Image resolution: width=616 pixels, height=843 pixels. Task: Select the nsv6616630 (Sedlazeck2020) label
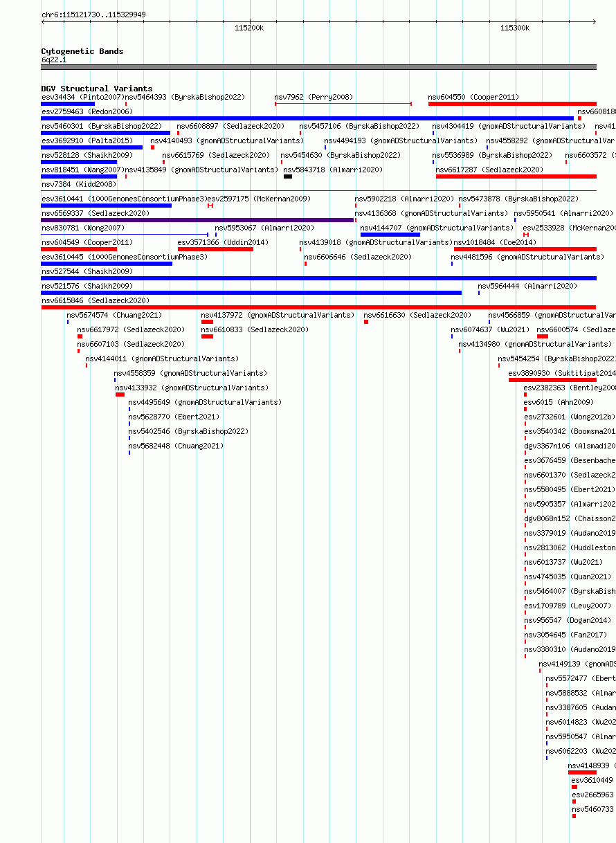pos(417,316)
